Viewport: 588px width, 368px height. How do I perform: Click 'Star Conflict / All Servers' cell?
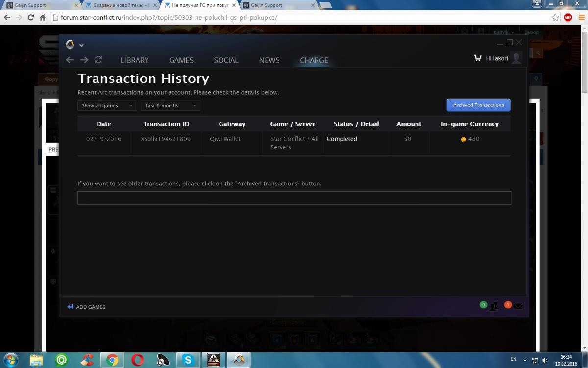(x=294, y=143)
